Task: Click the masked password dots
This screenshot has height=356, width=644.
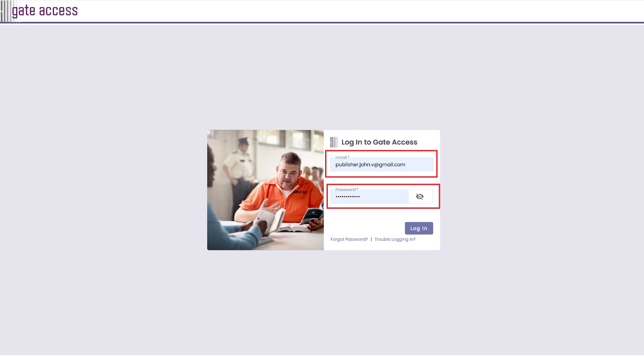Action: click(348, 197)
